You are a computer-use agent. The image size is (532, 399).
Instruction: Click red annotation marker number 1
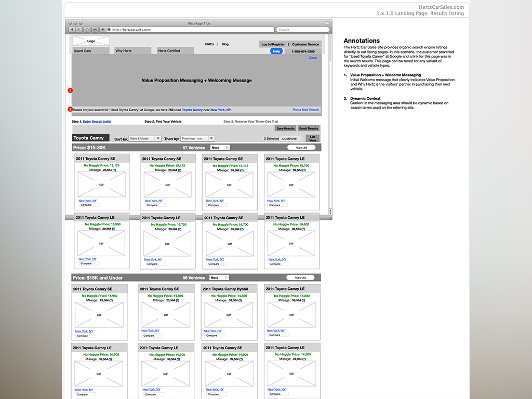[x=70, y=90]
